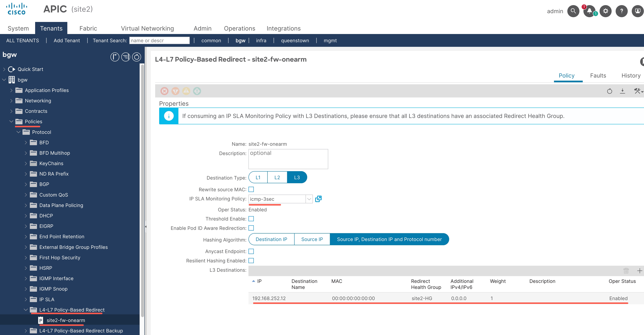Switch to the History tab
644x335 pixels.
tap(631, 76)
